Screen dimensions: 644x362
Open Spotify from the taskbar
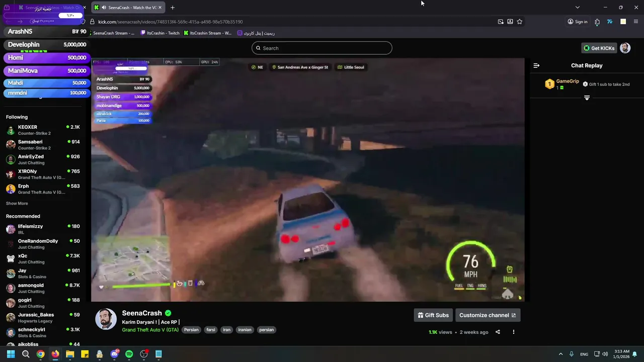click(x=129, y=354)
